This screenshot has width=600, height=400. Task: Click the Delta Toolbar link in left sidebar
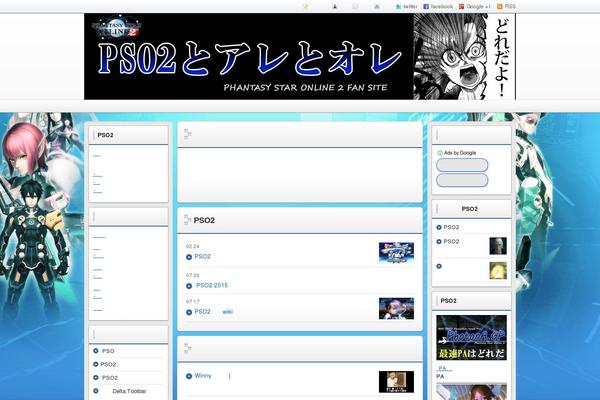(129, 391)
